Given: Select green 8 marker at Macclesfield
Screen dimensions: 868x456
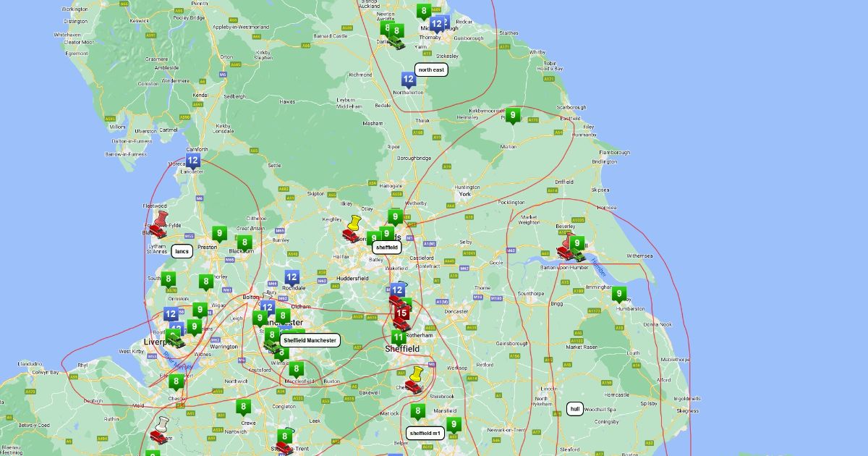Looking at the screenshot, I should [x=295, y=369].
